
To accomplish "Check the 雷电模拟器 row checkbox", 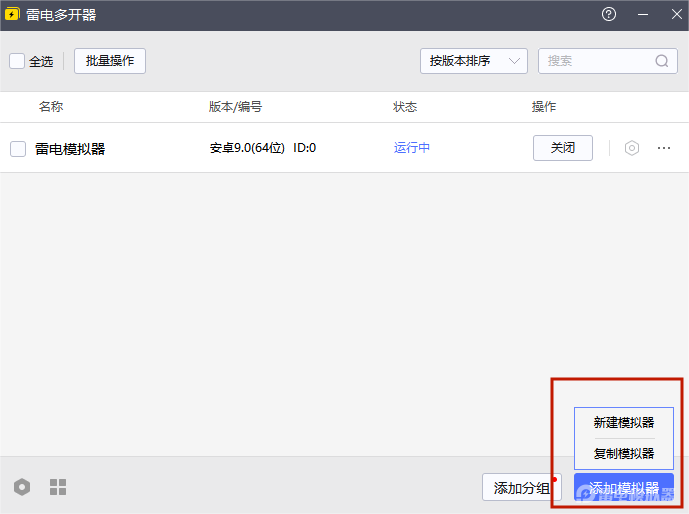I will [18, 148].
